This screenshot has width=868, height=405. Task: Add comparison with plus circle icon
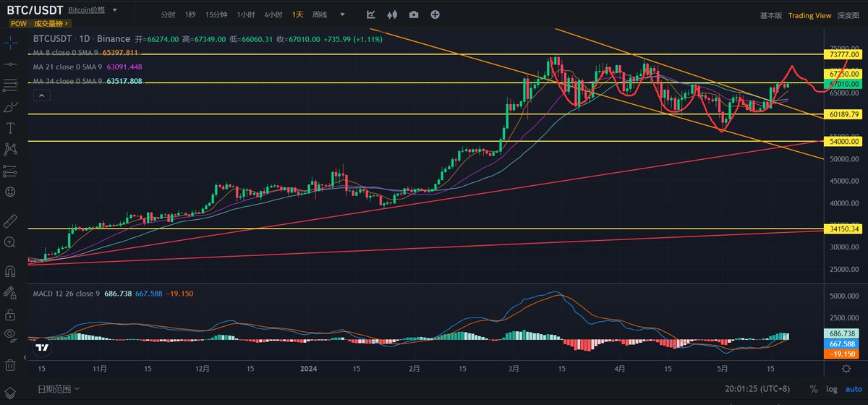pyautogui.click(x=435, y=14)
